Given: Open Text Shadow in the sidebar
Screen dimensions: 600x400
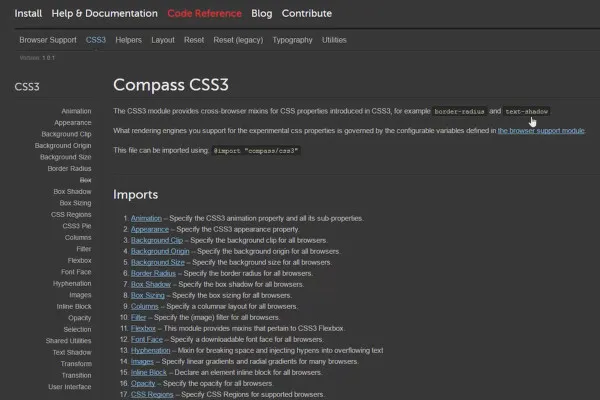Looking at the screenshot, I should tap(72, 352).
